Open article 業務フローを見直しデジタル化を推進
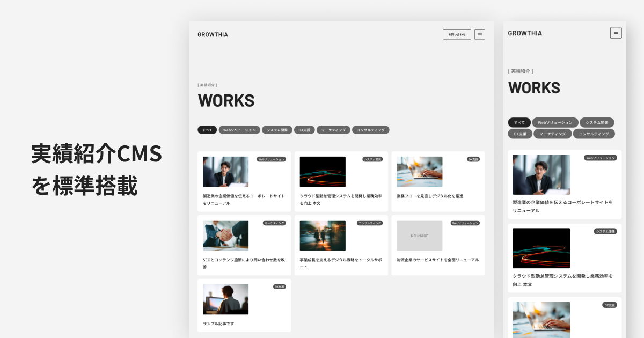Image resolution: width=644 pixels, height=338 pixels. pyautogui.click(x=430, y=196)
